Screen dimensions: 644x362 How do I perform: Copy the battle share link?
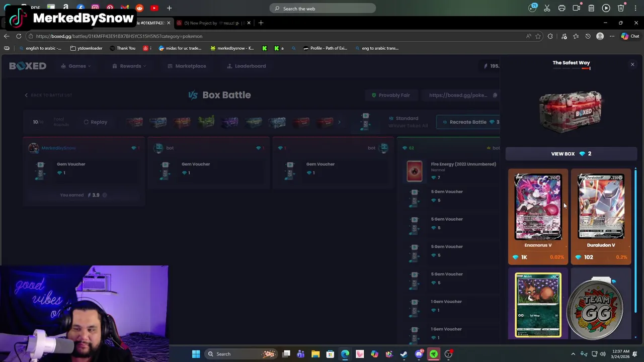pos(495,95)
